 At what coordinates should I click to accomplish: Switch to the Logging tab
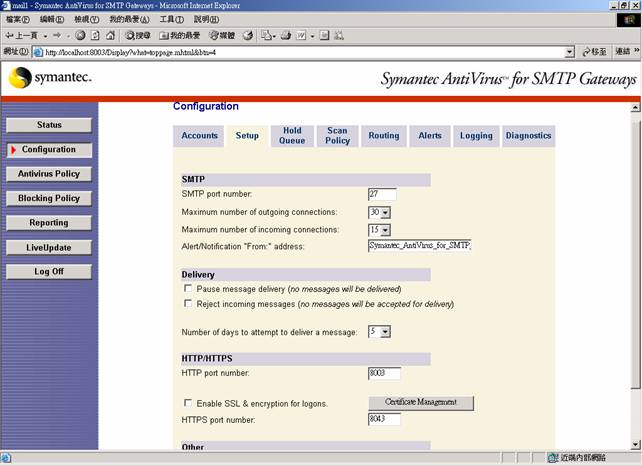point(476,136)
